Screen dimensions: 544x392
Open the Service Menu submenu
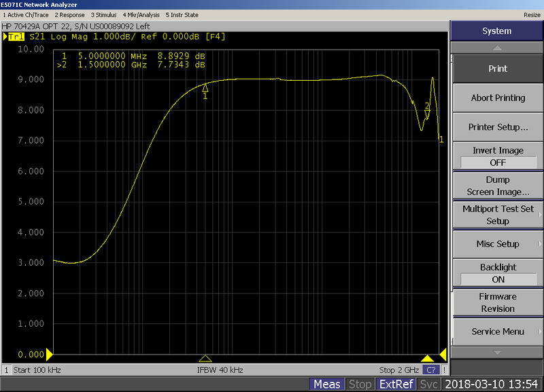[x=498, y=332]
